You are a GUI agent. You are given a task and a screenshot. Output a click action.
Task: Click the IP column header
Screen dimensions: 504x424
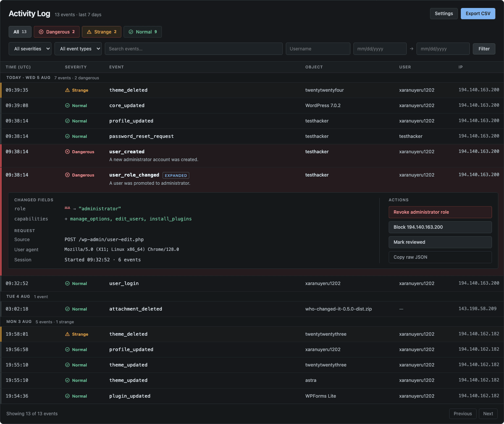click(461, 67)
